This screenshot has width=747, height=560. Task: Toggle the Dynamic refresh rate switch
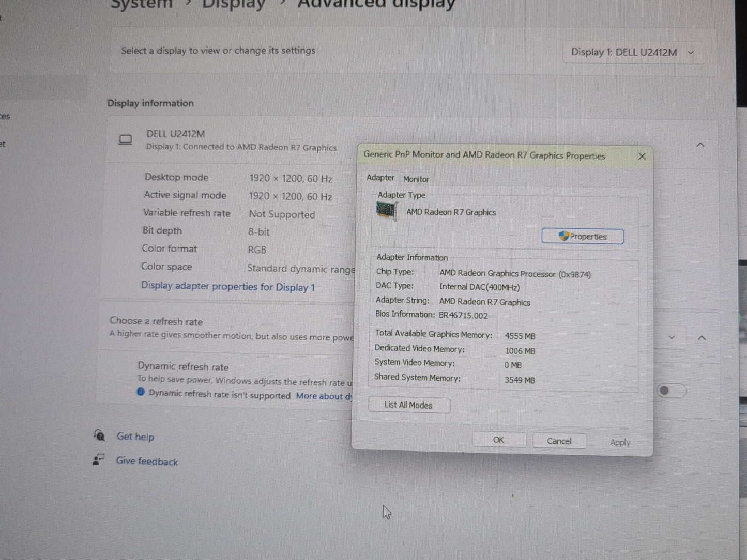[670, 391]
